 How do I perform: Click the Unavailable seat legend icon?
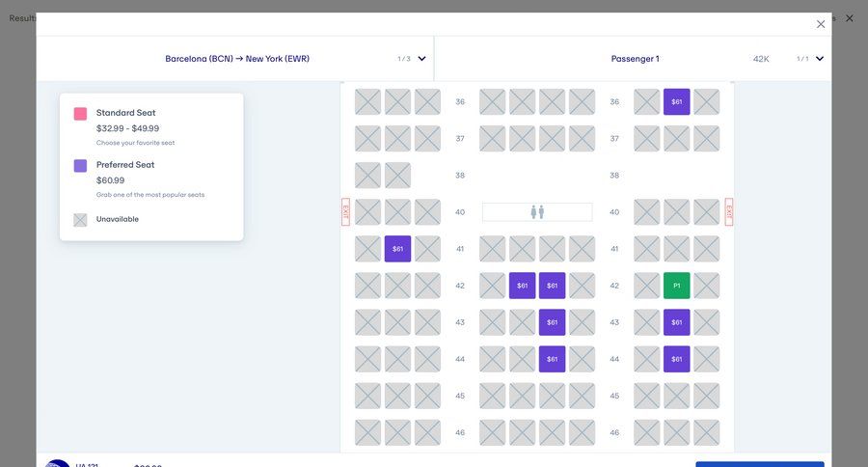tap(80, 220)
